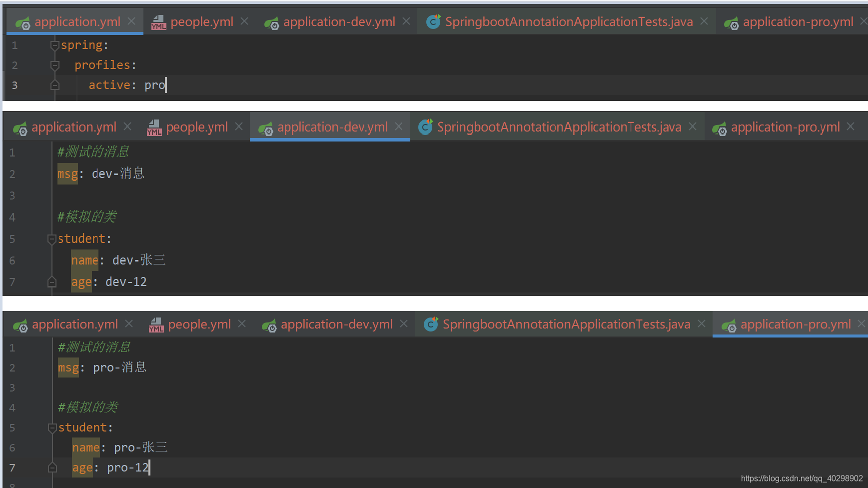Screen dimensions: 868x488
Task: Click the Spring leaf icon on the active application.yml tab
Action: (x=22, y=23)
